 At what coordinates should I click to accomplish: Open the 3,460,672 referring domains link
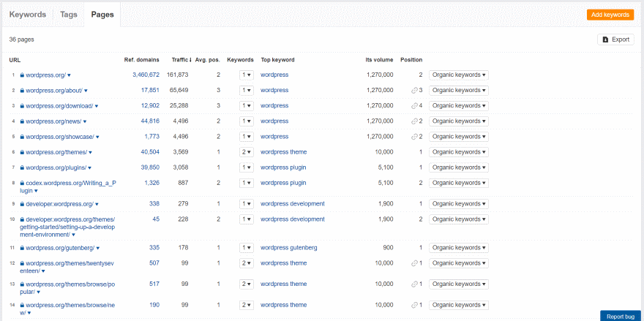tap(146, 75)
